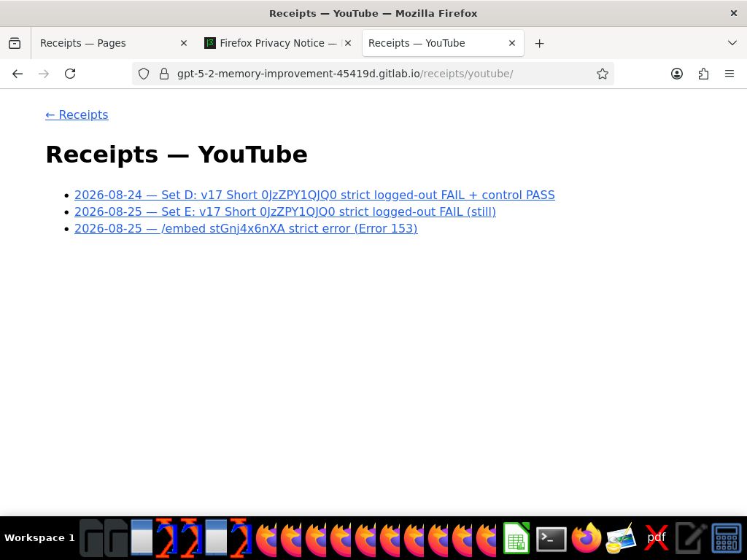Reload the current page

coord(70,74)
